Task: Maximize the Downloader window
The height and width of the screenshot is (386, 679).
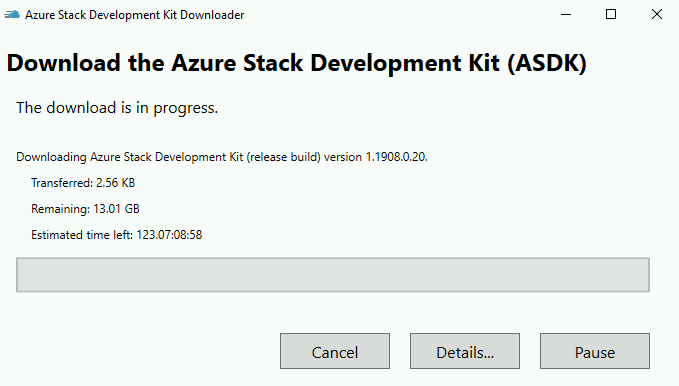Action: pyautogui.click(x=611, y=14)
